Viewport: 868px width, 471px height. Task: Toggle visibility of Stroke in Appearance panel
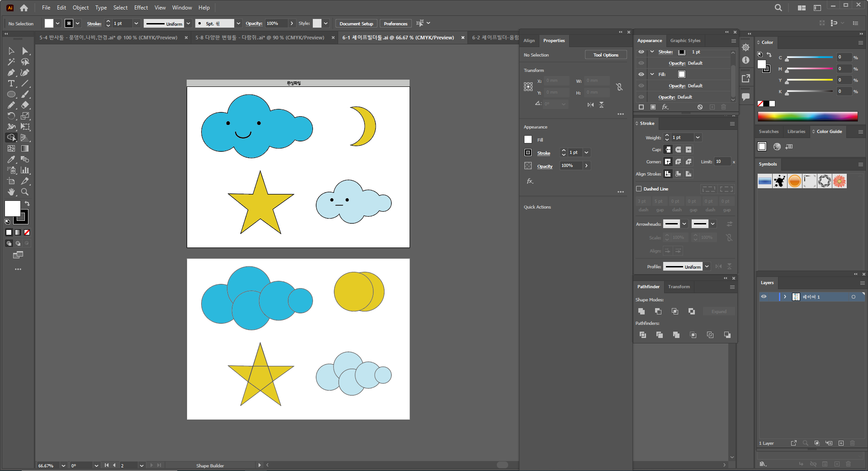[x=641, y=52]
